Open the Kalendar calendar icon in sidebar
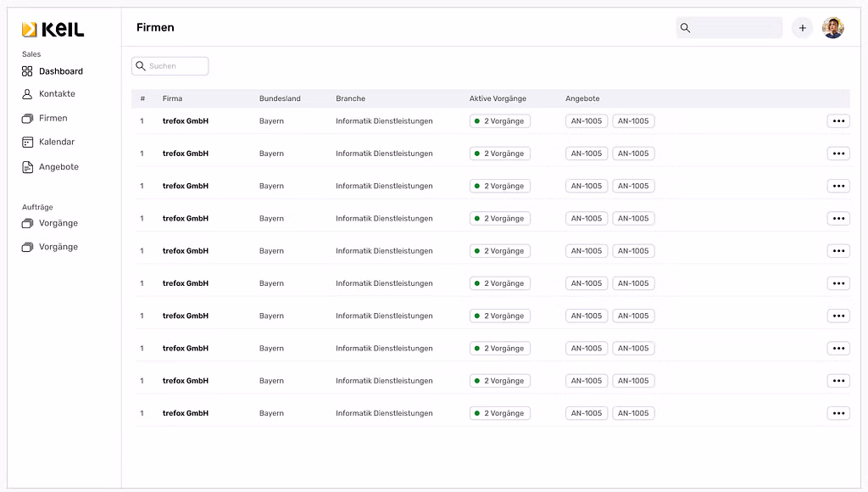 (x=27, y=142)
